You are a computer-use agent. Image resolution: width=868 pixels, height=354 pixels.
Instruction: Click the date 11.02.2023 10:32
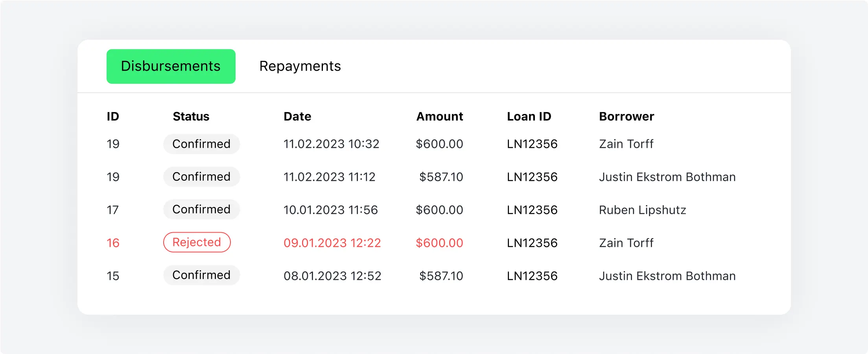332,144
